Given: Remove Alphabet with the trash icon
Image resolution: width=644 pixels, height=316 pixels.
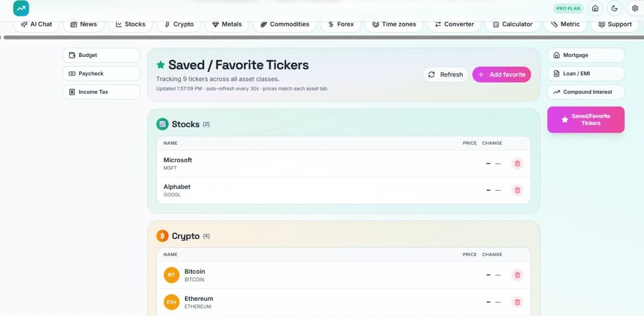Looking at the screenshot, I should [517, 190].
